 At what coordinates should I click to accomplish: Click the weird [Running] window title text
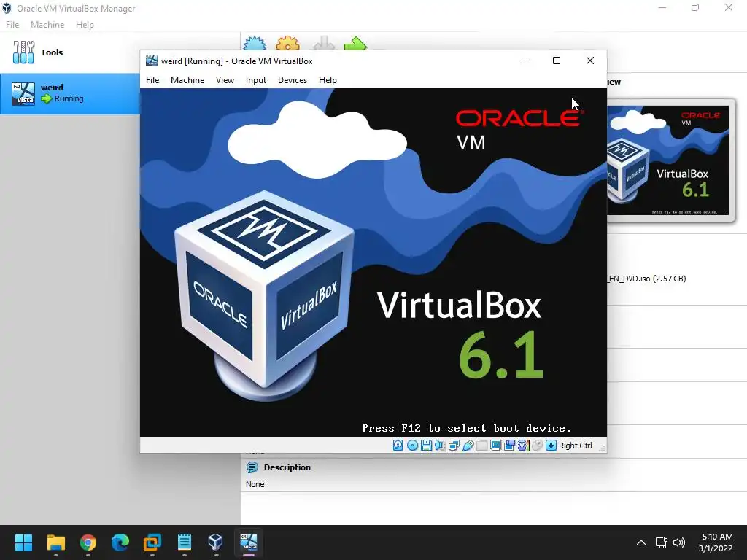pos(237,61)
